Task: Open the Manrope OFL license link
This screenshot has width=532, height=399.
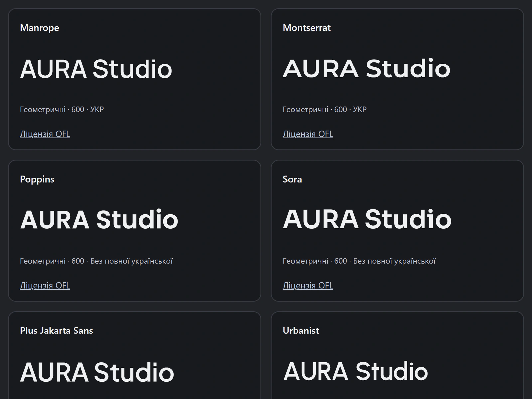Action: click(45, 134)
